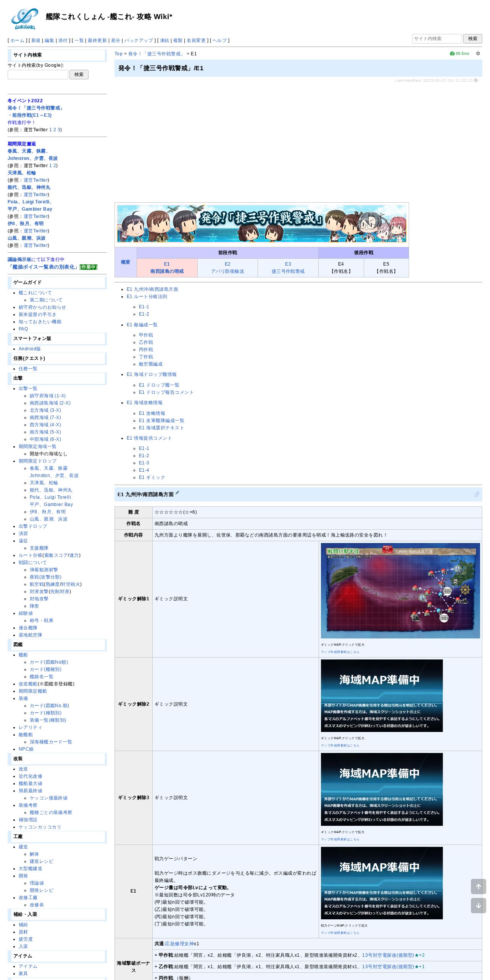Open the E3 捷三号作戦警戒 tab
Image resolution: width=490 pixels, height=980 pixels.
(x=288, y=268)
